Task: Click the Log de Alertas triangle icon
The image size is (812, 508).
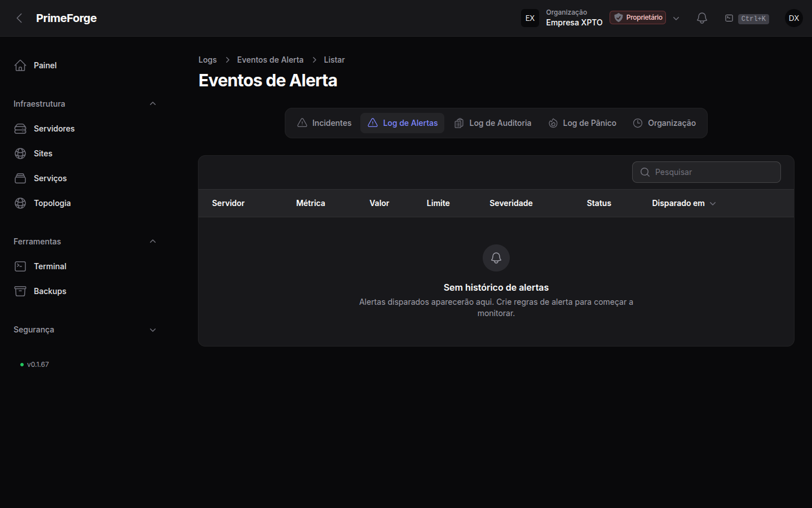Action: 373,123
